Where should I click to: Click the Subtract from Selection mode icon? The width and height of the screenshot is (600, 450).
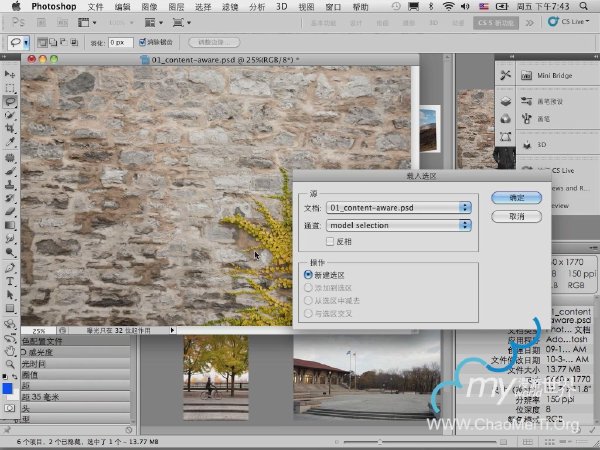(63, 42)
